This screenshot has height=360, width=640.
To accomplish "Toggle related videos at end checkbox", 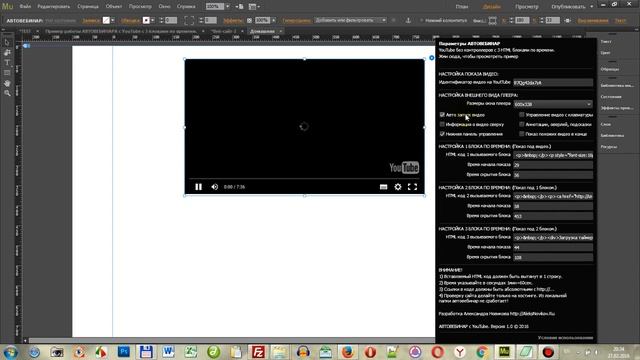I will [x=522, y=133].
